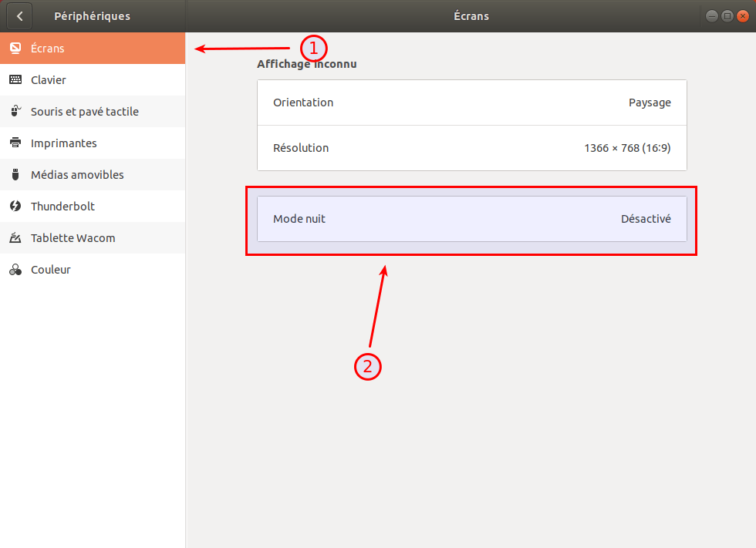Open the Mode nuit settings row
Viewport: 756px width, 548px height.
pos(471,219)
